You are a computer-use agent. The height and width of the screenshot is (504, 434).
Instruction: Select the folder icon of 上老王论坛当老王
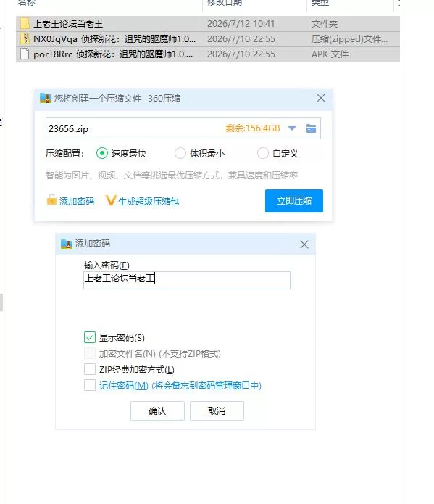pos(25,23)
